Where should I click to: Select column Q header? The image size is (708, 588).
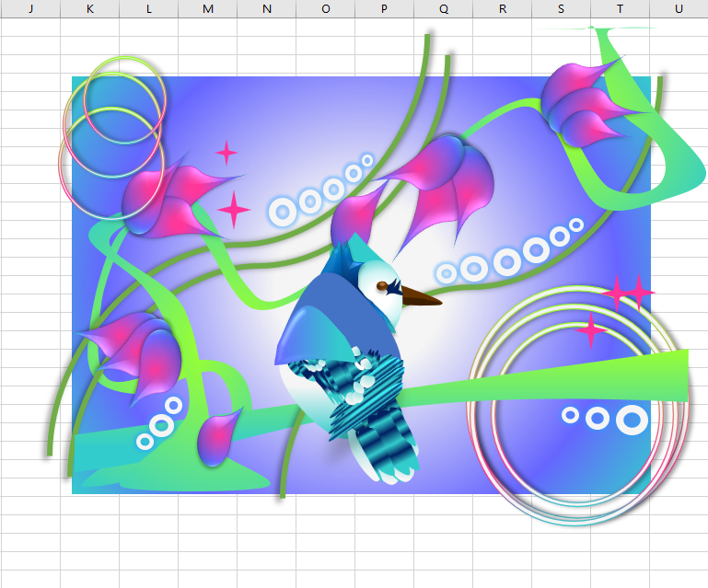coord(444,8)
